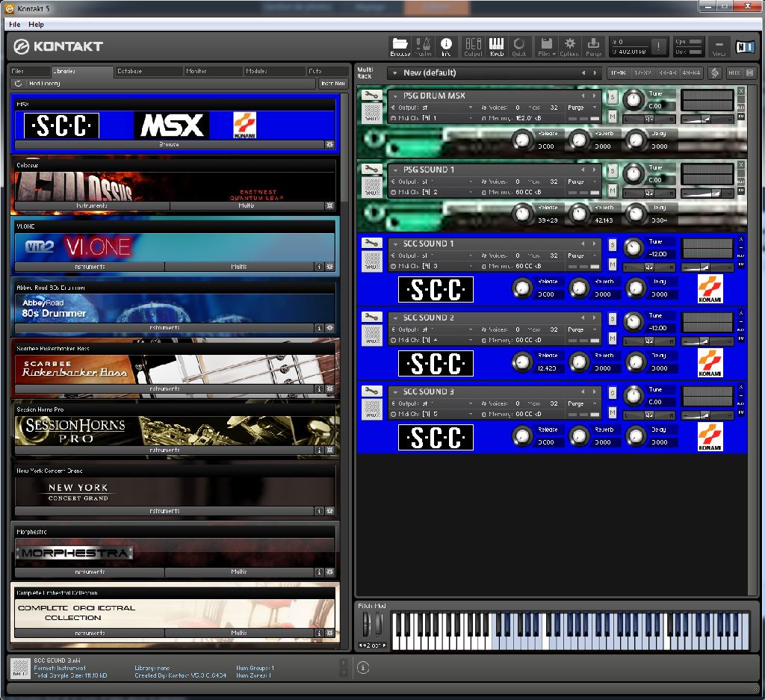Screen dimensions: 765x700
Task: Show info for Abbey Road 80s Drummer
Action: 319,328
